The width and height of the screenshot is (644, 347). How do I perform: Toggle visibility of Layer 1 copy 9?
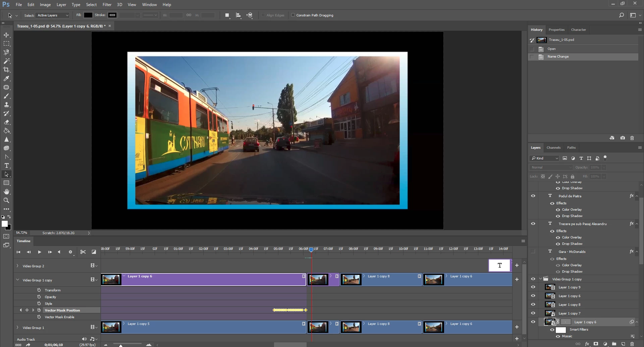point(533,287)
